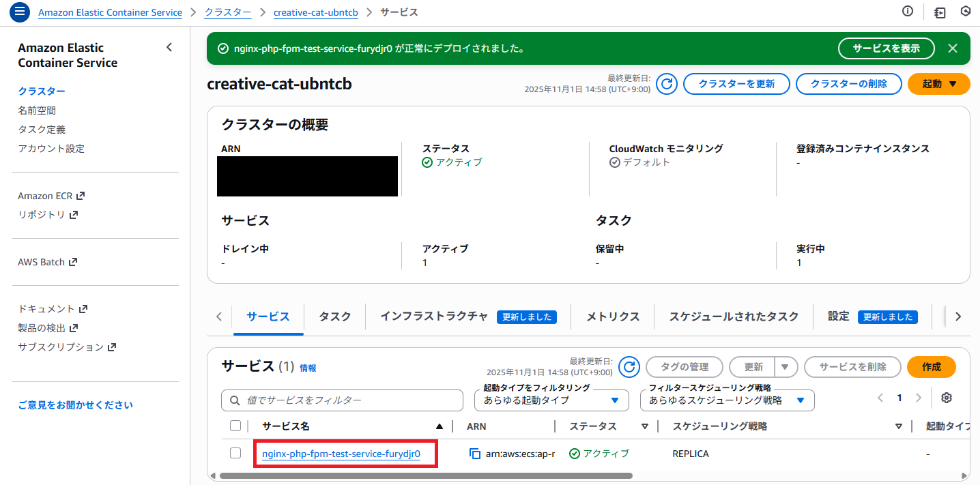Click the 値でサービスをフィルター search field
The height and width of the screenshot is (485, 980).
tap(342, 400)
